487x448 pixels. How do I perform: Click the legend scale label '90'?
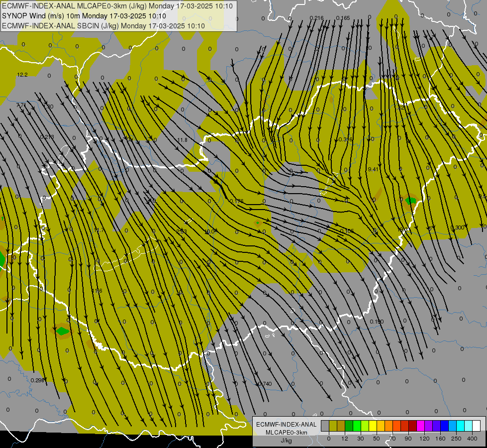click(408, 439)
